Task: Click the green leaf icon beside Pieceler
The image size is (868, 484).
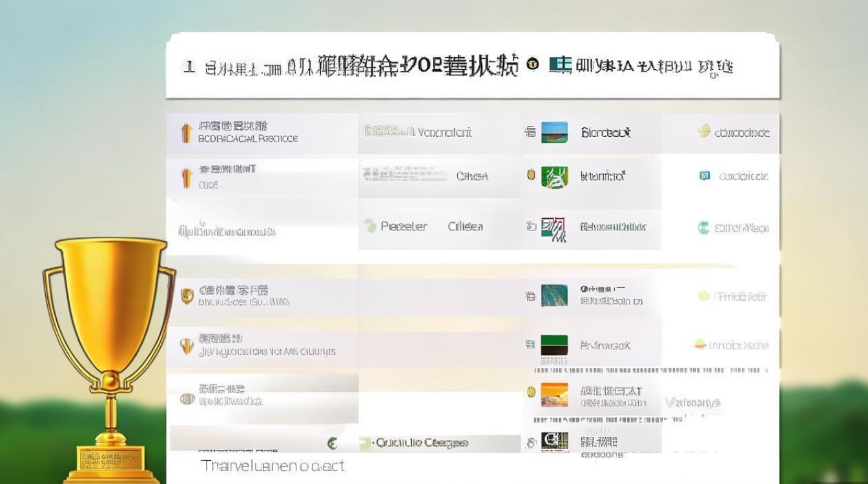Action: click(x=370, y=226)
